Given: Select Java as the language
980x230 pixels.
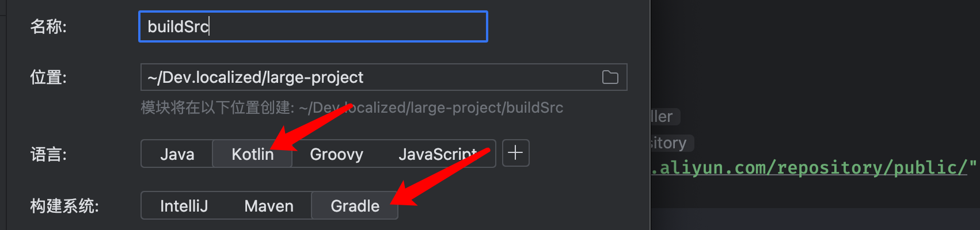Looking at the screenshot, I should point(177,154).
